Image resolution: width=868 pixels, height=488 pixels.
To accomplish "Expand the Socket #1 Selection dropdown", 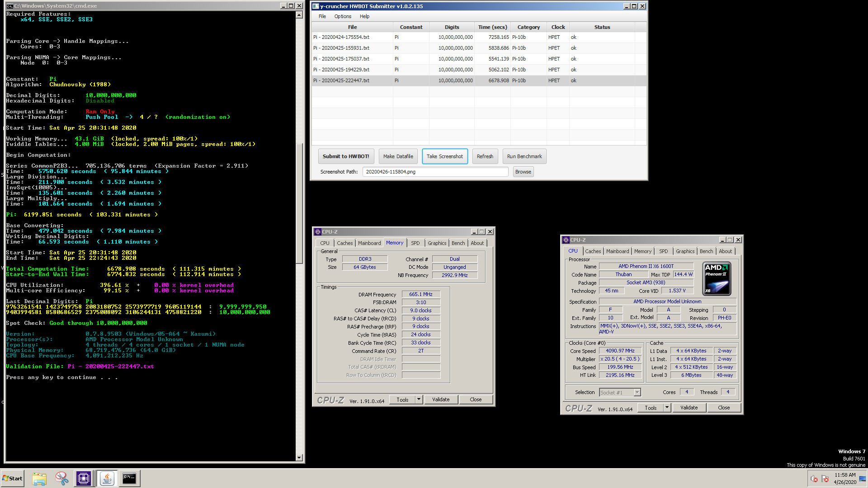I will [x=637, y=393].
